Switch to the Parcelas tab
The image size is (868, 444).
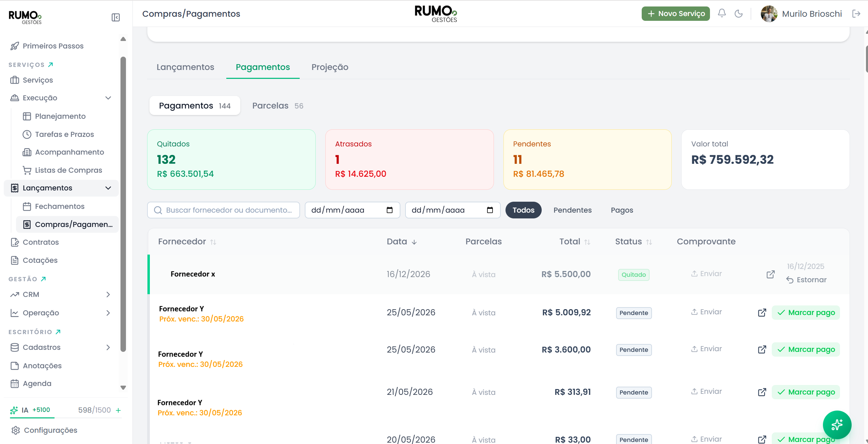(x=278, y=106)
